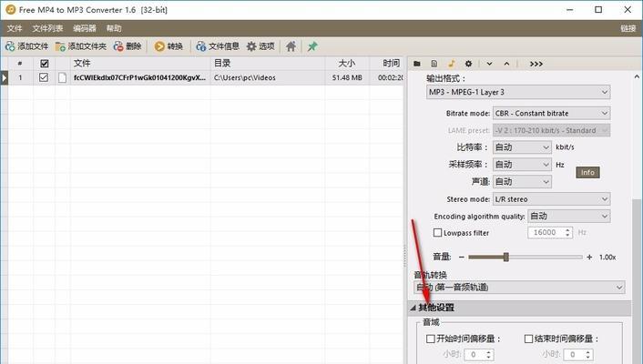
Task: Toggle the select-all checkbox in list header
Action: [45, 64]
